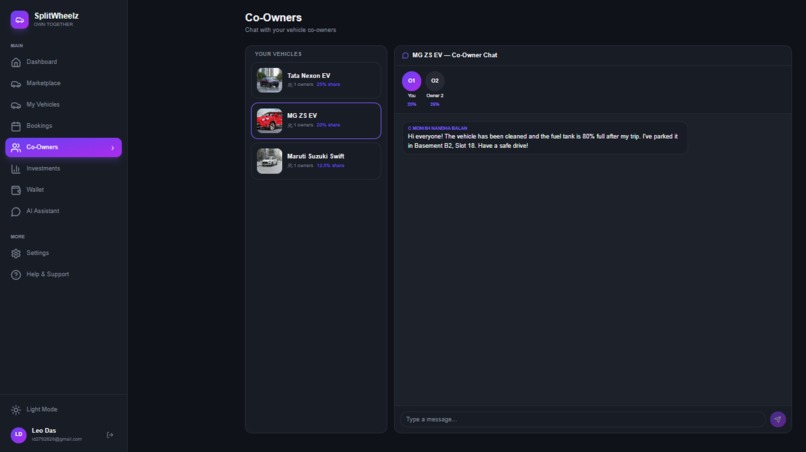Select the Tata Nexon EV vehicle card
Image resolution: width=806 pixels, height=452 pixels.
coord(316,80)
